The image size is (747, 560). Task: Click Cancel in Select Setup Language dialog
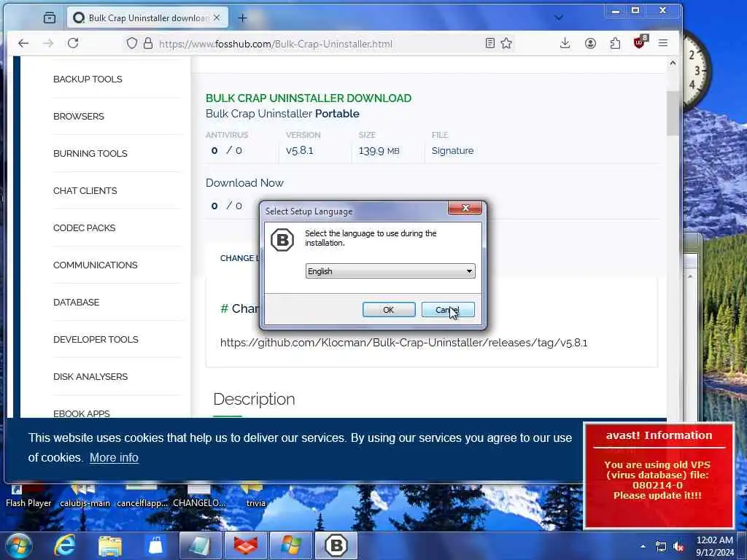(x=448, y=309)
